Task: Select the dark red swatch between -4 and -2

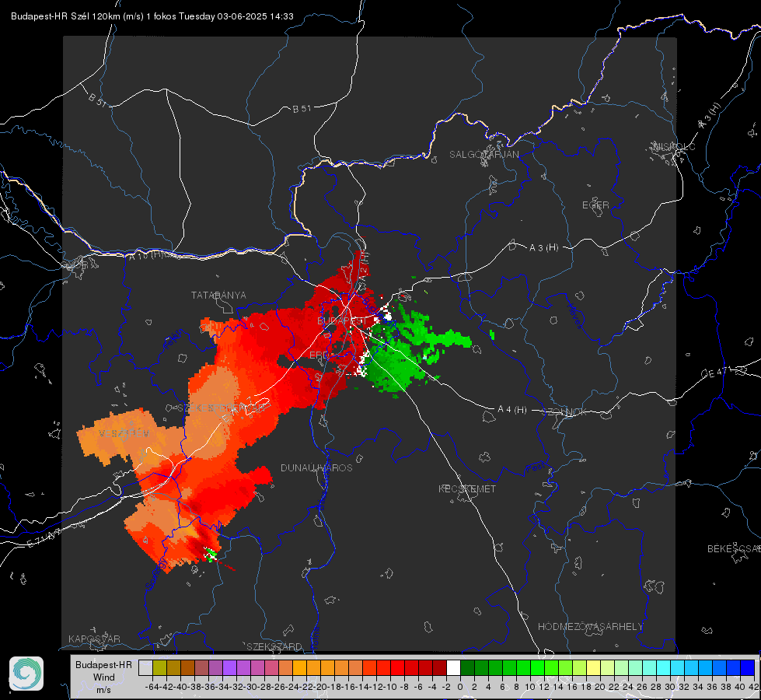Action: (x=439, y=667)
